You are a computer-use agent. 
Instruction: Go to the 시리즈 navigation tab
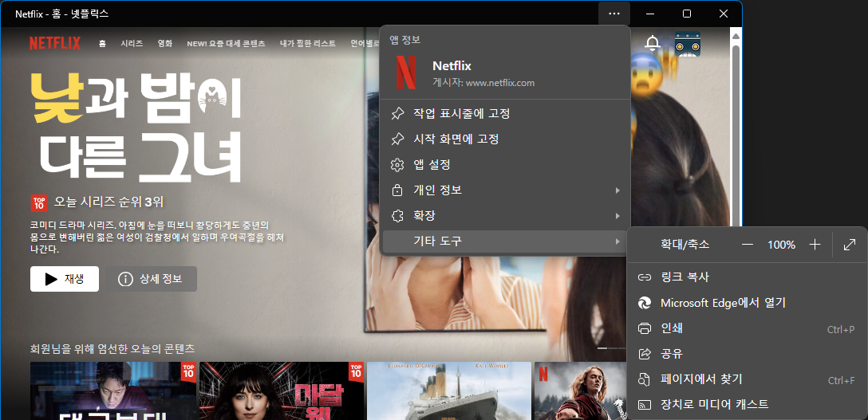[132, 43]
